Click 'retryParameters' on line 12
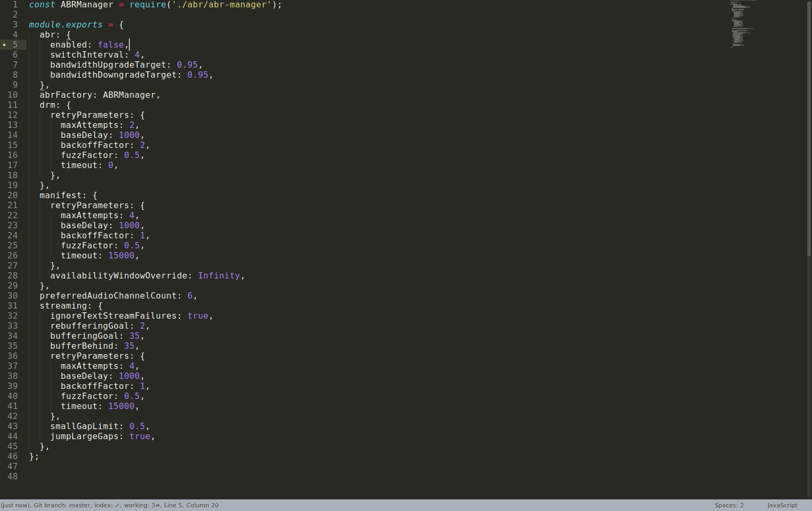Screen dimensions: 812x511 [90, 115]
